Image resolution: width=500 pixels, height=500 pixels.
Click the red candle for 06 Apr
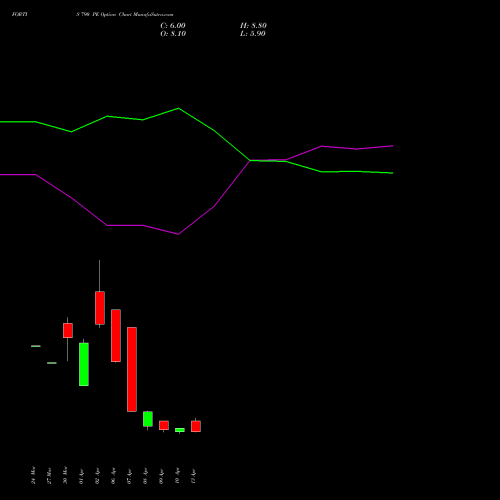pos(116,335)
